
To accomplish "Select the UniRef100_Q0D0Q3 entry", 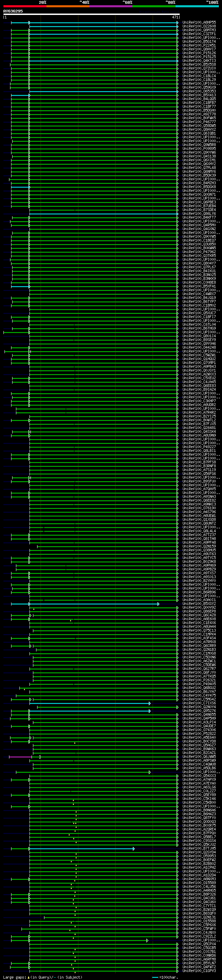I will click(x=199, y=822).
